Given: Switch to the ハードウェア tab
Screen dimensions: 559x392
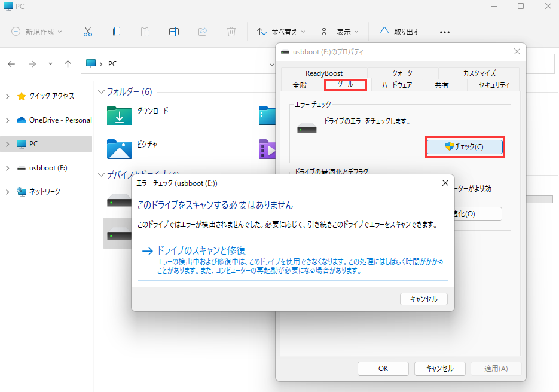Looking at the screenshot, I should pos(396,85).
